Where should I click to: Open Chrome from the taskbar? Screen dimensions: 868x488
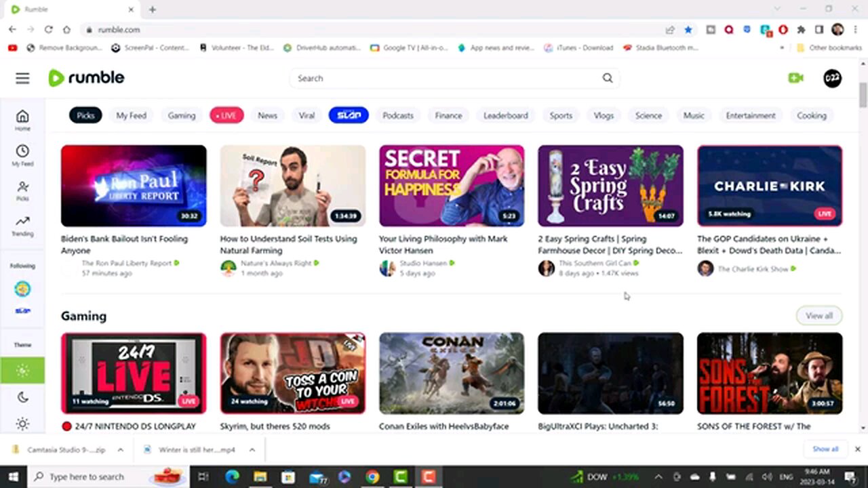pyautogui.click(x=372, y=476)
